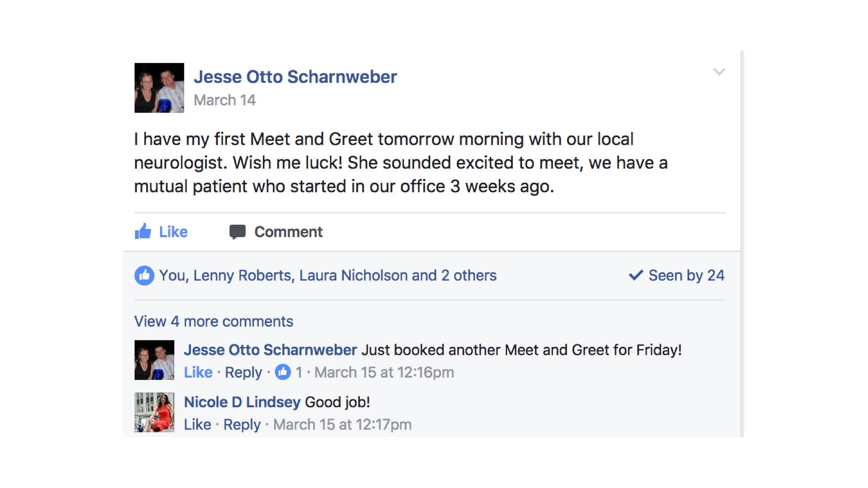868x488 pixels.
Task: Click the Seen by 24 checkmark icon
Action: point(636,275)
